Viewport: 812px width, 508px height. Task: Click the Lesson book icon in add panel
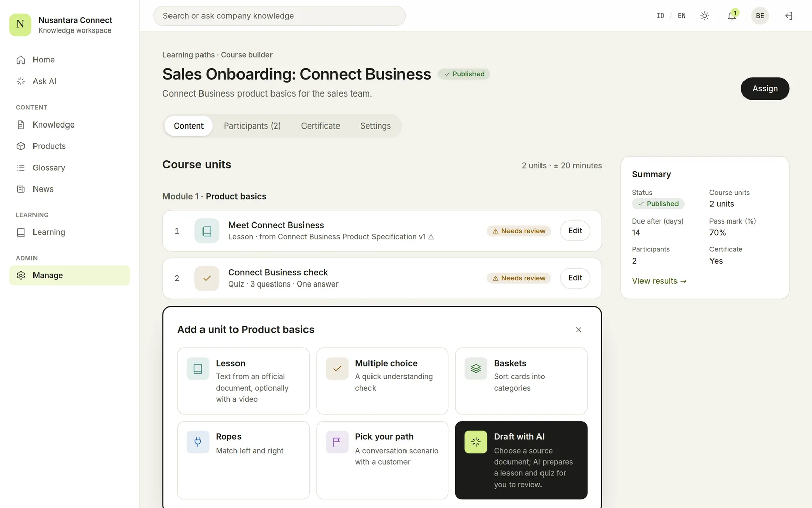pos(198,369)
